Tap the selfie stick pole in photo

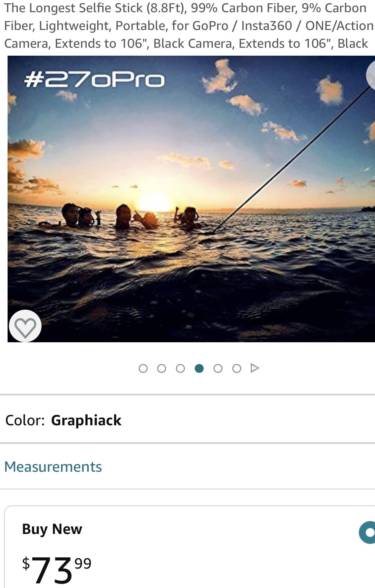pos(290,161)
